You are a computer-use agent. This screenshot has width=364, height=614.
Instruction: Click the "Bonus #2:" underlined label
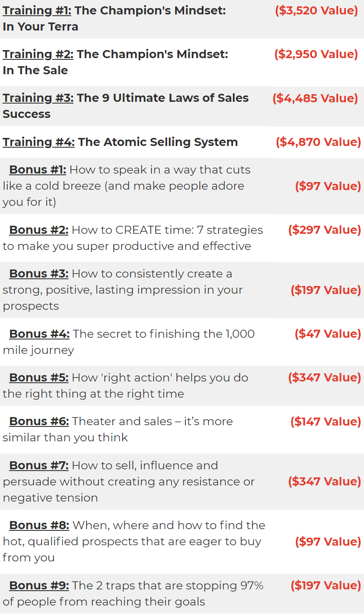click(39, 230)
